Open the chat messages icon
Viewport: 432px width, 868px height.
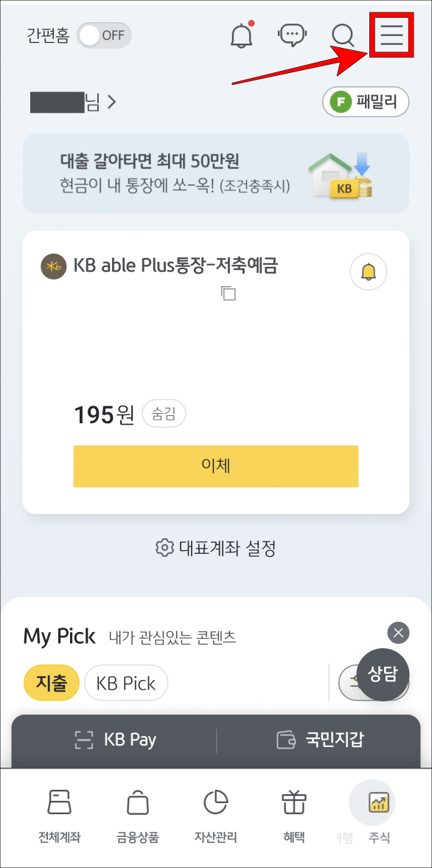tap(293, 35)
